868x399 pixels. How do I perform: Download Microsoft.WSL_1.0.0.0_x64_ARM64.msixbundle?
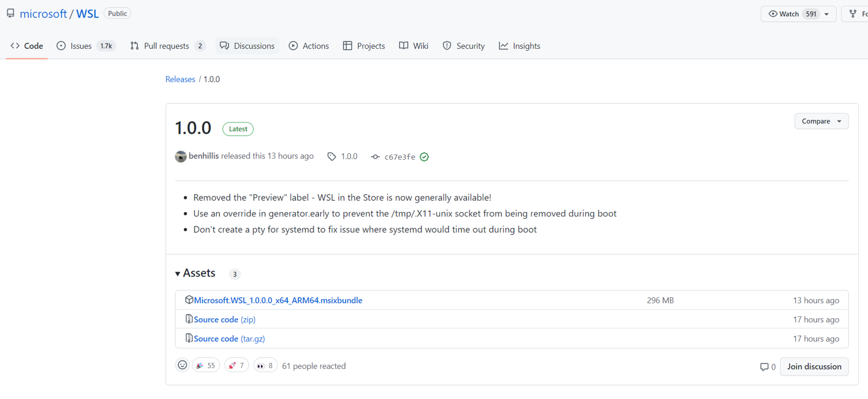pyautogui.click(x=278, y=300)
